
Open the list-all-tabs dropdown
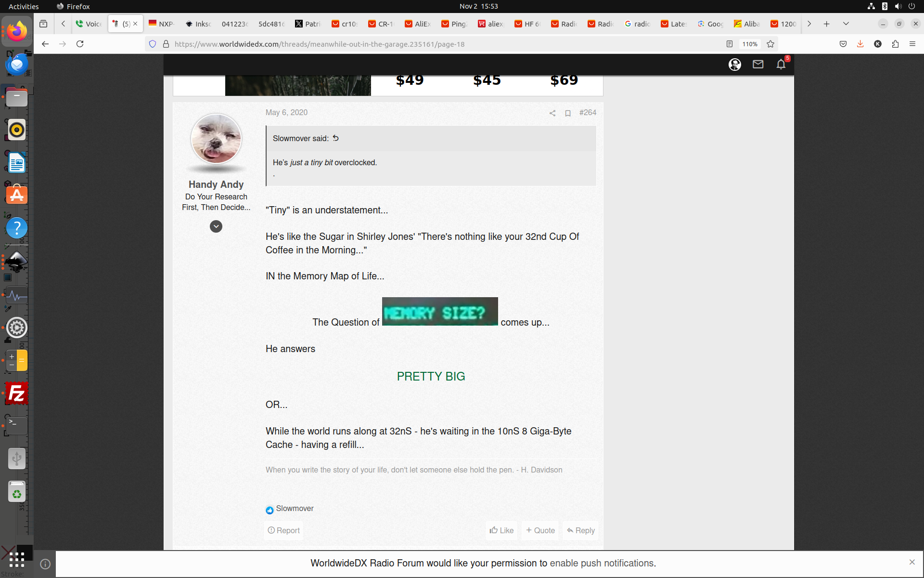pos(846,24)
